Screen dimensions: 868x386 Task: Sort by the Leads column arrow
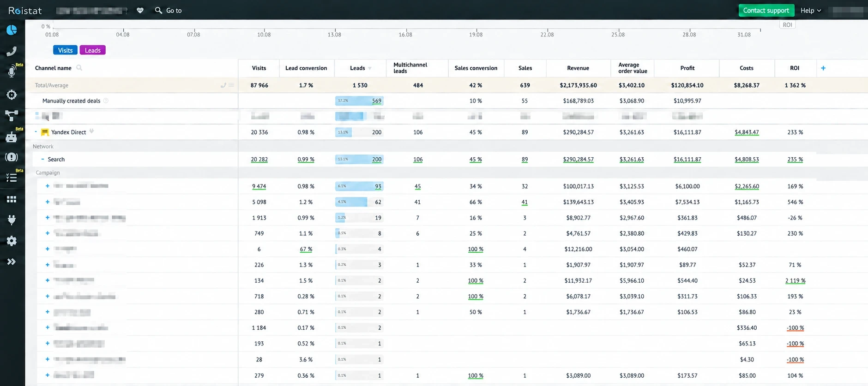click(x=370, y=68)
